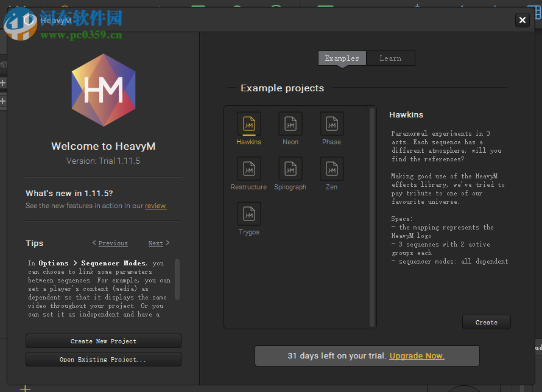Screen dimensions: 542x392
Task: Choose the Trygos example project
Action: click(x=249, y=219)
